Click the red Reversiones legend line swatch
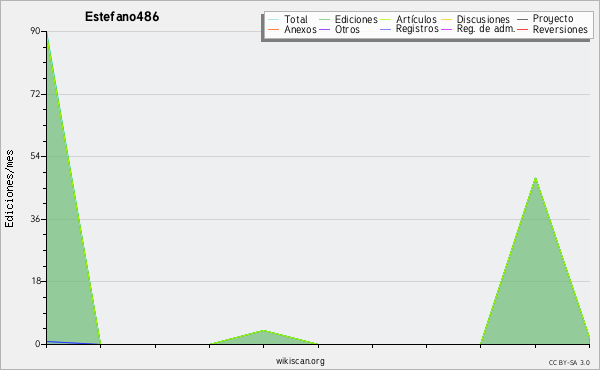The width and height of the screenshot is (600, 370). [522, 29]
